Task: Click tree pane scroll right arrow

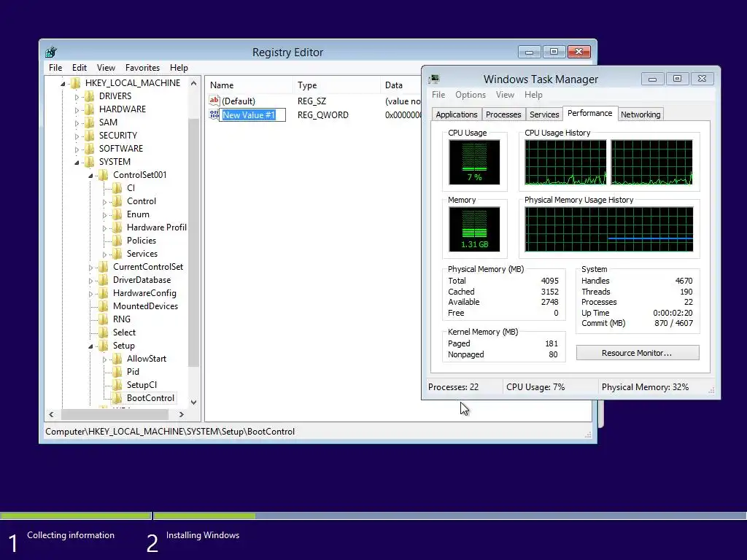Action: [182, 414]
